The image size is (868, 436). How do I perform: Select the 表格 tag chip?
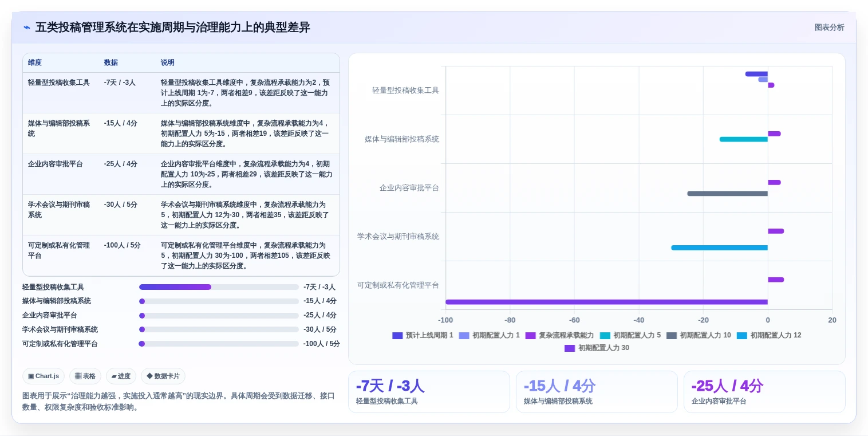point(85,376)
